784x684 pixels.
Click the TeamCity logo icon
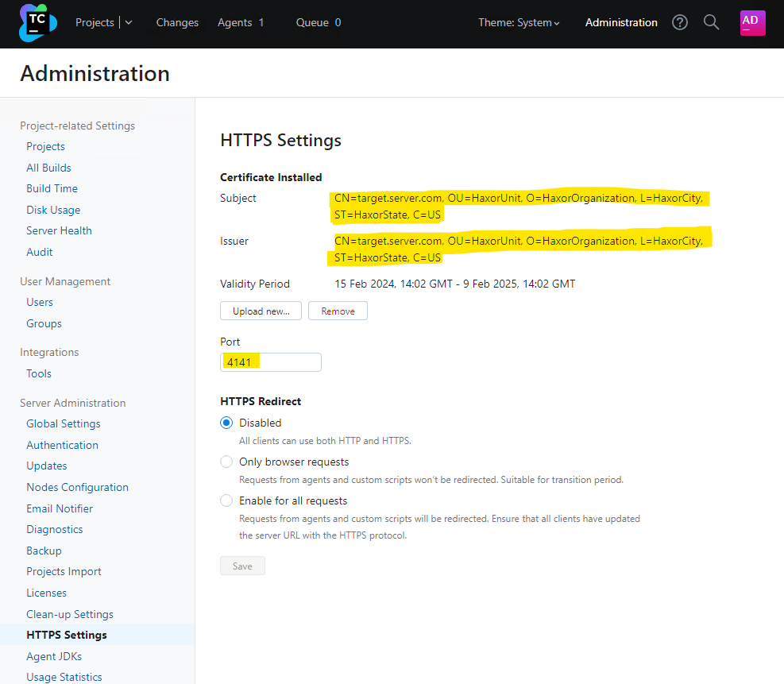[x=37, y=23]
